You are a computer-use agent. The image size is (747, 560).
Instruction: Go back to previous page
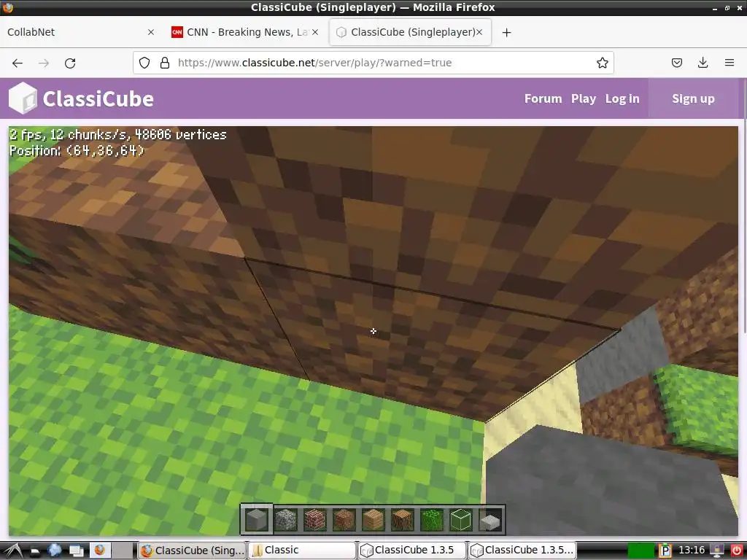tap(18, 63)
